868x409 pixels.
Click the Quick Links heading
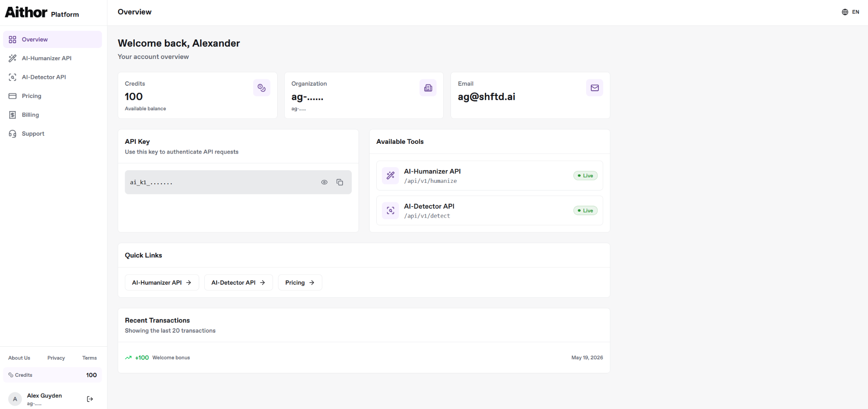point(143,255)
